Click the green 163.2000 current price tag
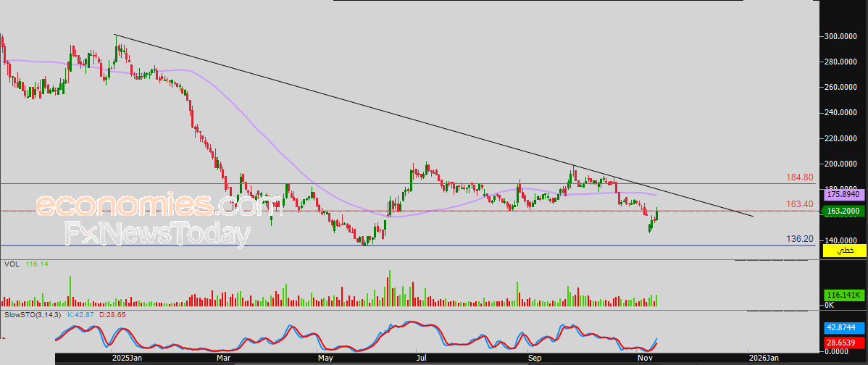This screenshot has width=868, height=365. click(845, 211)
